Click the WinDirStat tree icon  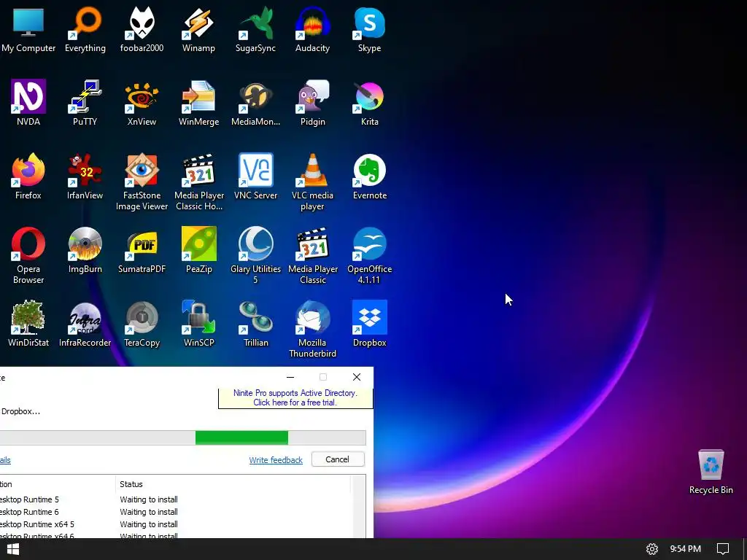[28, 324]
